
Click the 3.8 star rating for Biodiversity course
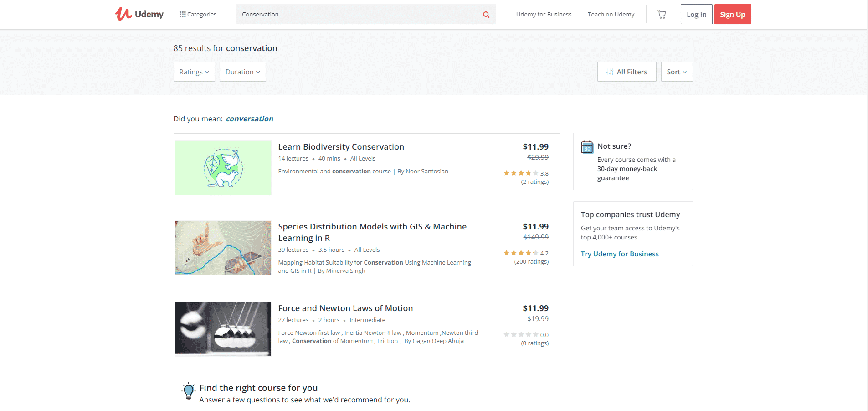coord(526,173)
